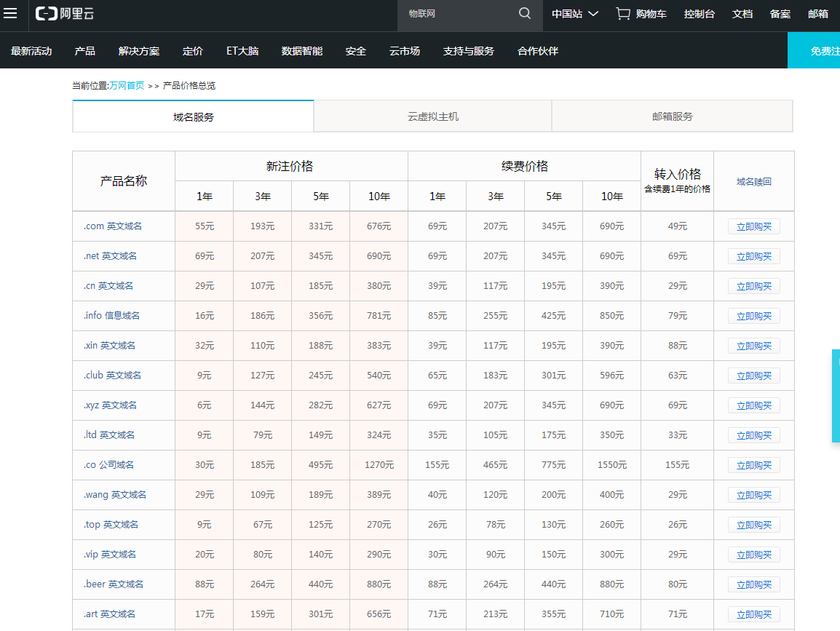The image size is (840, 631).
Task: Open .art 英文域名 product link
Action: (x=109, y=614)
